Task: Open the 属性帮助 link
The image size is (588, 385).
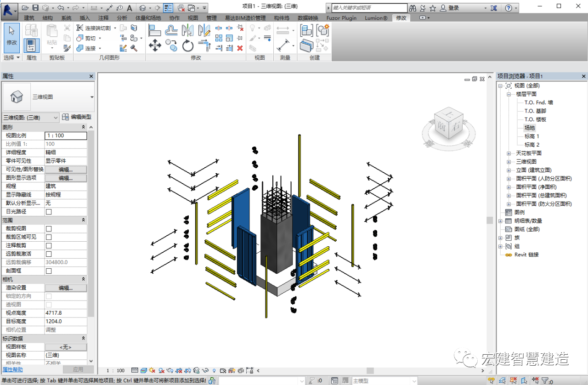Action: (13, 369)
